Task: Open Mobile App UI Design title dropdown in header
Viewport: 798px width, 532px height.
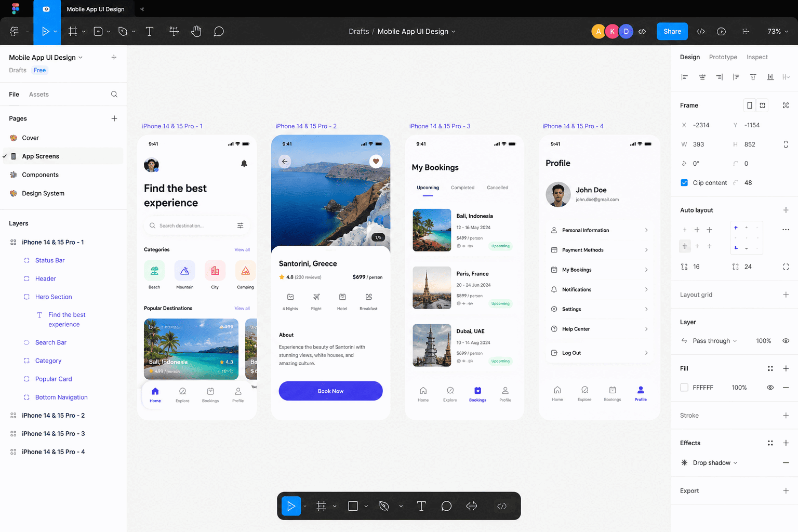Action: tap(417, 32)
